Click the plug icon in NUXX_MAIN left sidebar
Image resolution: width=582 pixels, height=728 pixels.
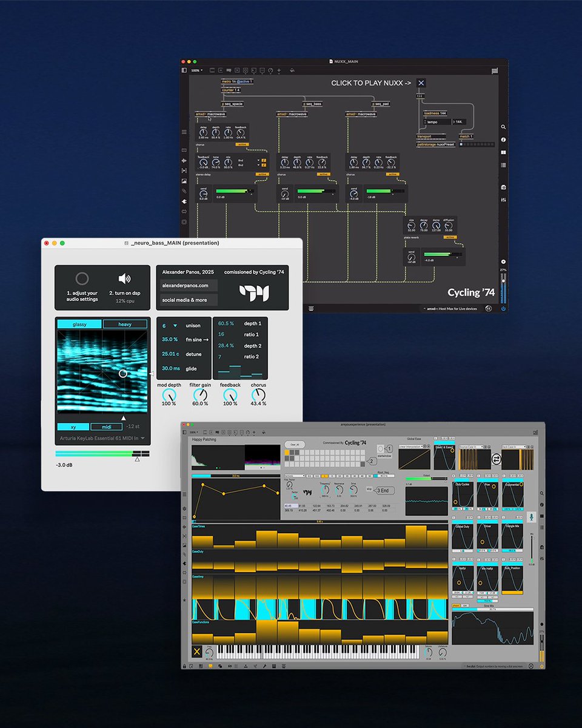click(x=184, y=201)
